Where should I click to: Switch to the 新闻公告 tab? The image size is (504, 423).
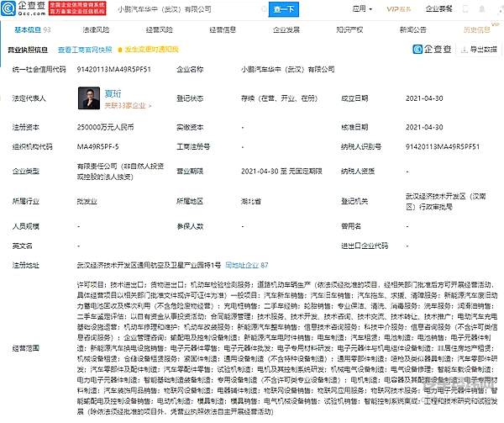412,29
